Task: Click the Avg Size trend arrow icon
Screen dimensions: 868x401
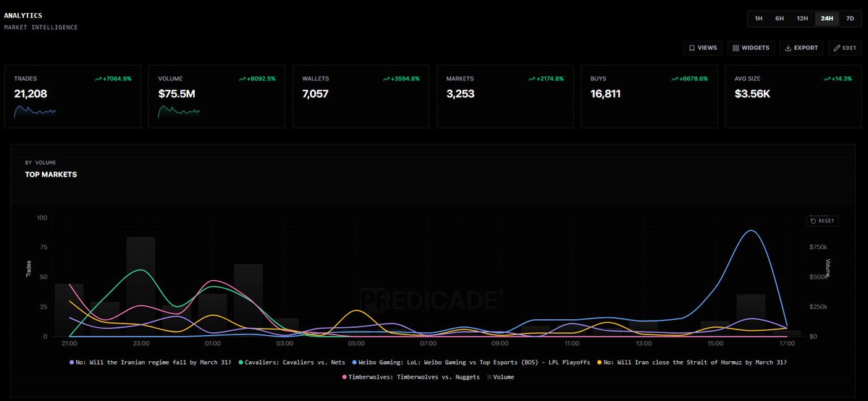Action: tap(827, 79)
